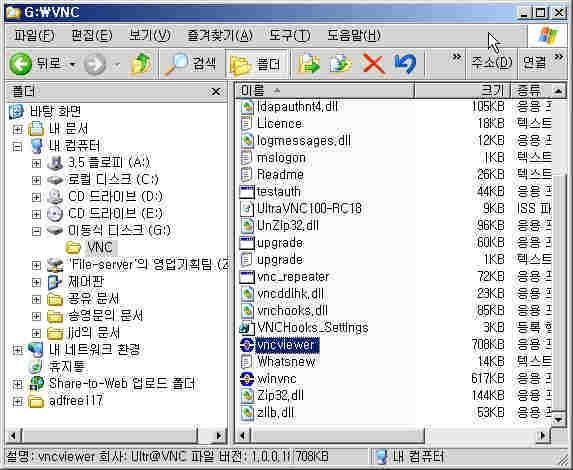Select vnc_repeater application icon
The height and width of the screenshot is (470, 573).
[x=247, y=277]
